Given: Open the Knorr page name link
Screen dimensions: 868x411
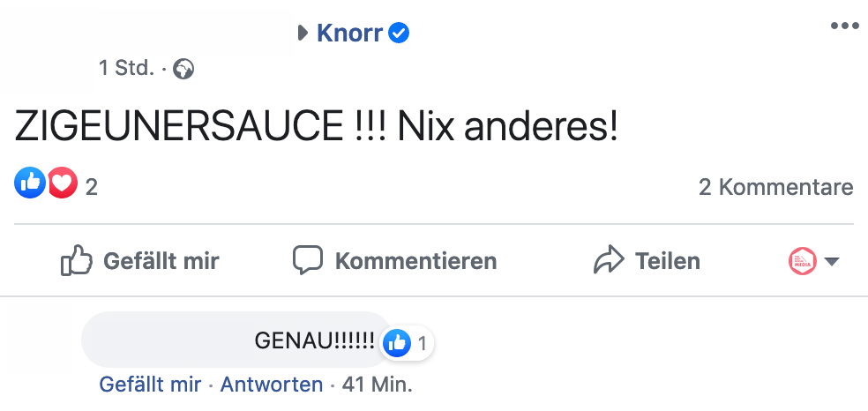Looking at the screenshot, I should [x=351, y=34].
